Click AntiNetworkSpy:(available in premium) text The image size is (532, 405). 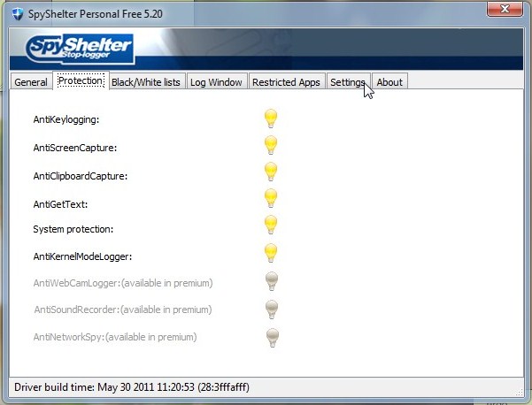[115, 337]
